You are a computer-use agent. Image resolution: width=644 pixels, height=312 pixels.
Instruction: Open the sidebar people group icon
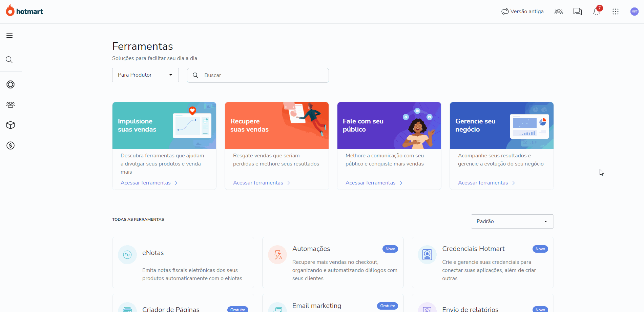click(x=11, y=105)
